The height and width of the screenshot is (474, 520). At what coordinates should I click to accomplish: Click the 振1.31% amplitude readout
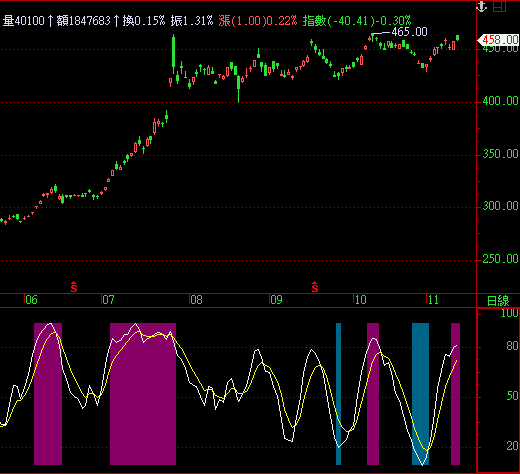(x=192, y=21)
